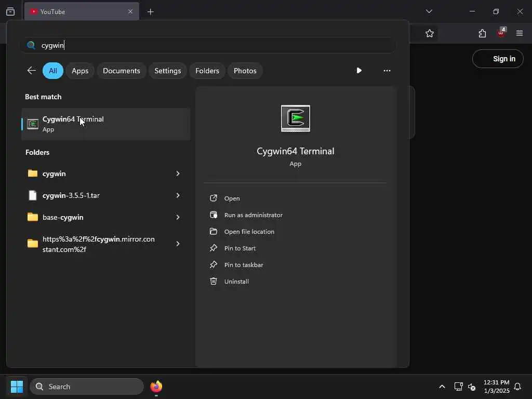Click the Pin to Start pin icon
532x399 pixels.
coord(214,248)
